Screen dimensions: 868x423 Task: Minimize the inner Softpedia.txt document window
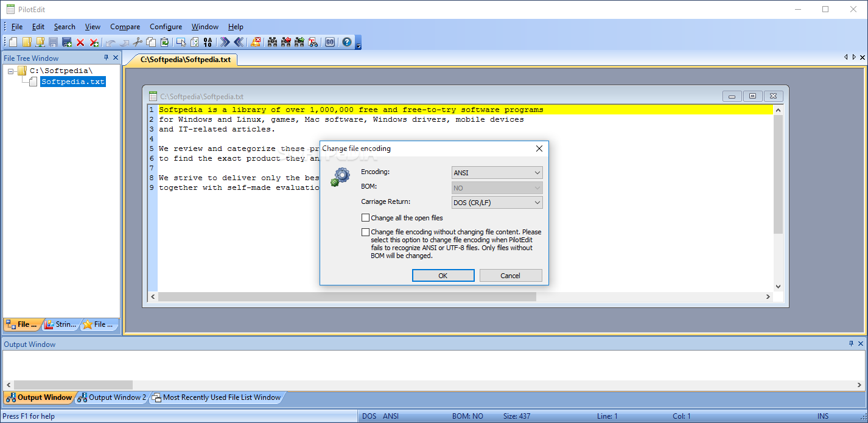[x=732, y=96]
